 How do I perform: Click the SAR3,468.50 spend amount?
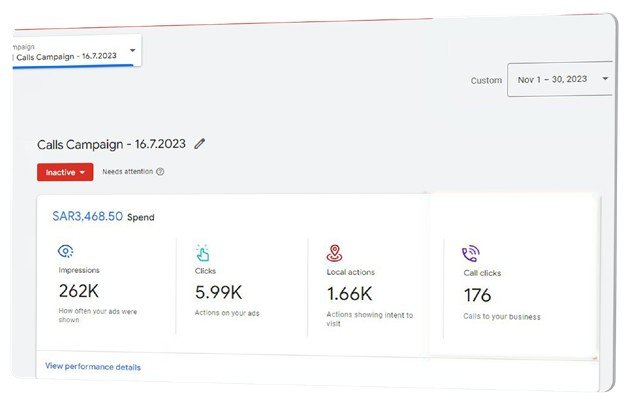pos(87,216)
